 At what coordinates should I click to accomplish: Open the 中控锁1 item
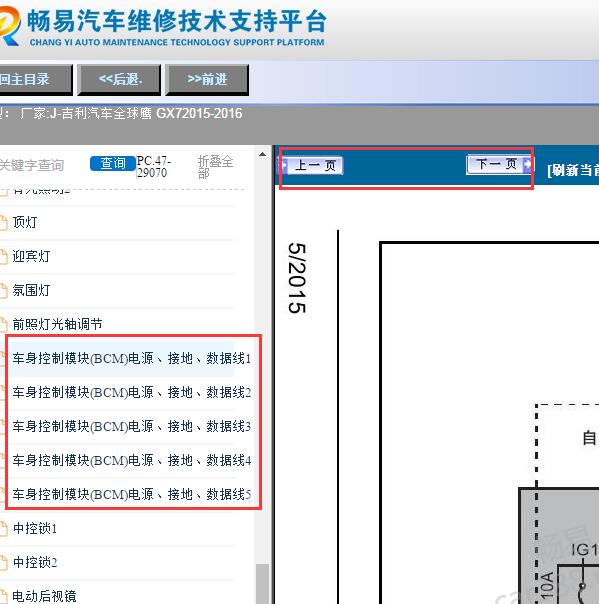click(35, 528)
